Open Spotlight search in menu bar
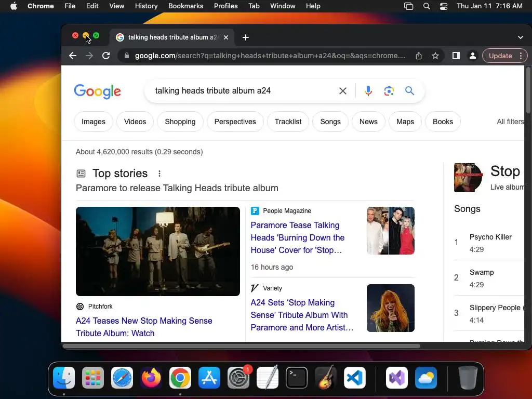This screenshot has height=399, width=532. 427,6
